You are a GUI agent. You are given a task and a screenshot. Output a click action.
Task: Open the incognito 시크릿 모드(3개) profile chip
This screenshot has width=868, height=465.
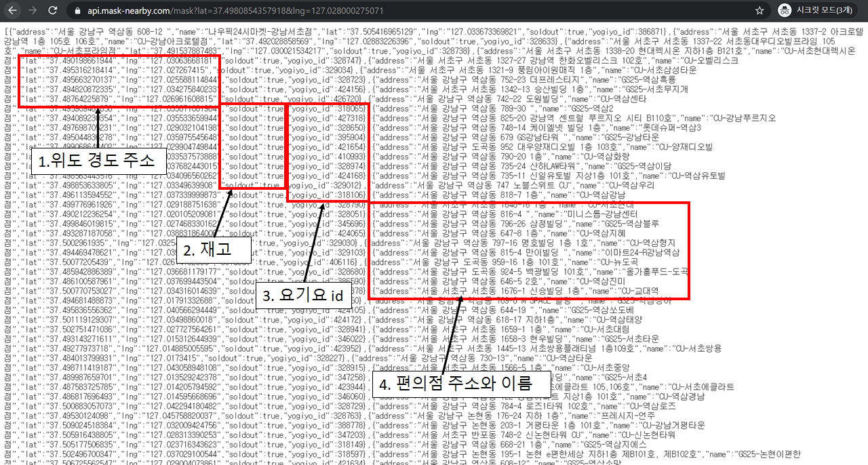click(x=818, y=11)
